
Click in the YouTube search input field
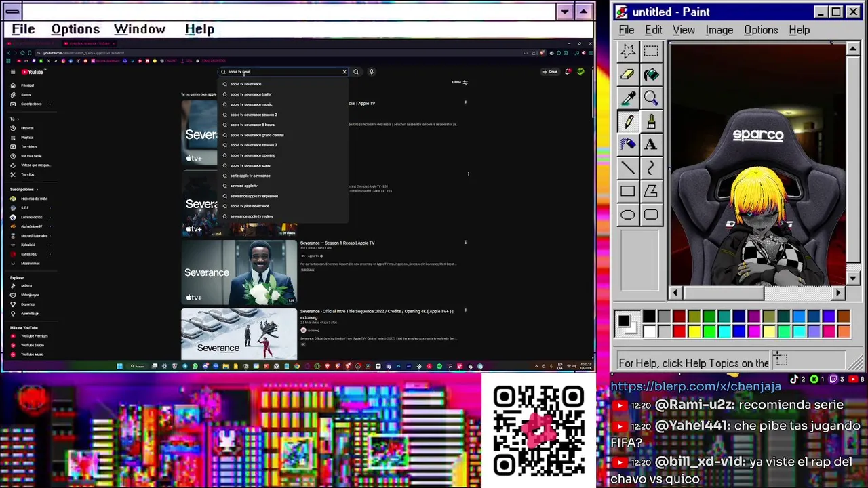pyautogui.click(x=283, y=72)
